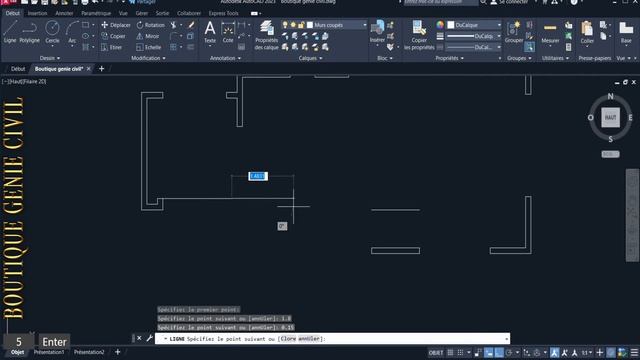Open the DuCalque color dropdown
The height and width of the screenshot is (360, 640).
pyautogui.click(x=499, y=25)
